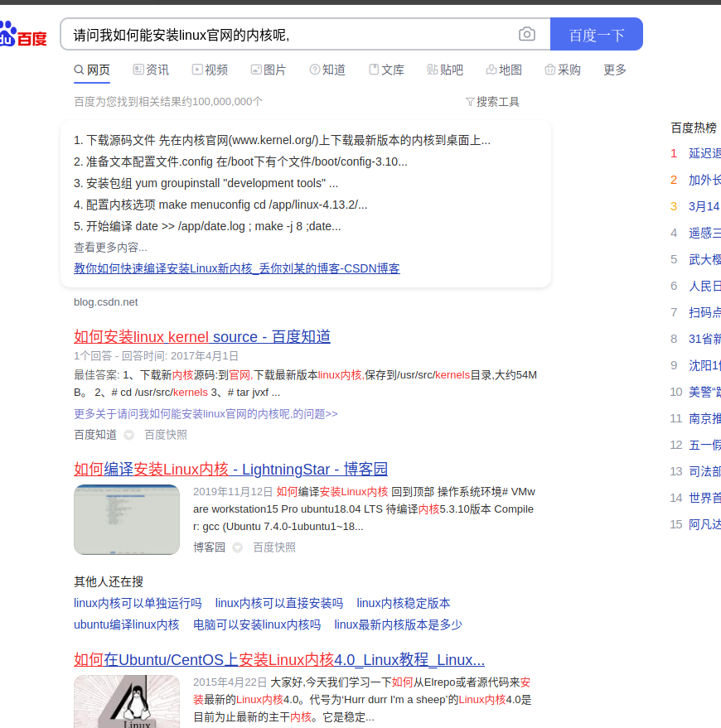The height and width of the screenshot is (728, 721).
Task: Search related: linux内核可以直接安装吗
Action: point(279,603)
